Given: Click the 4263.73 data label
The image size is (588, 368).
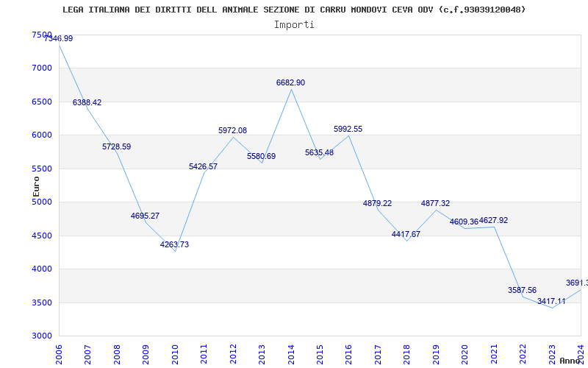Looking at the screenshot, I should pyautogui.click(x=174, y=244).
